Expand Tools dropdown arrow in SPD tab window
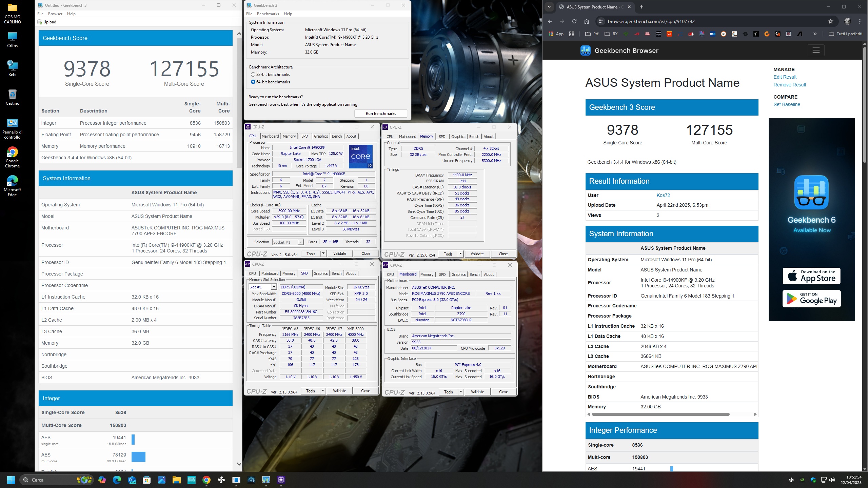 (x=322, y=391)
